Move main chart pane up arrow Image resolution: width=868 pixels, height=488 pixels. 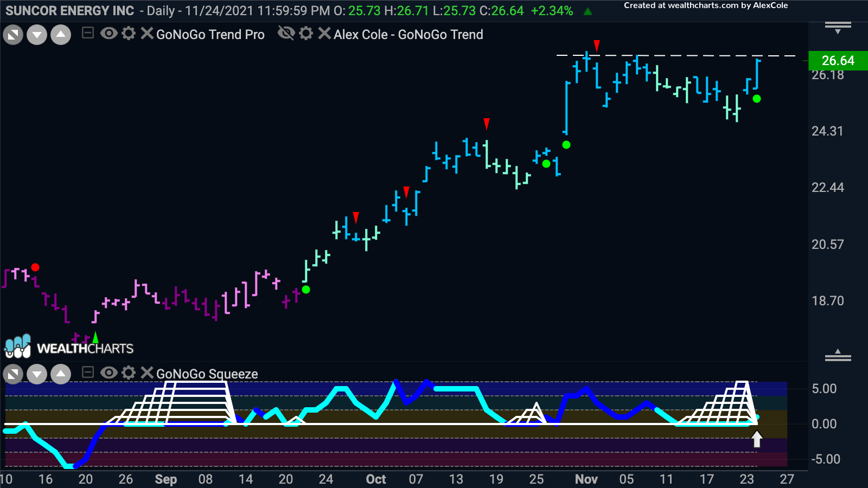pyautogui.click(x=61, y=35)
